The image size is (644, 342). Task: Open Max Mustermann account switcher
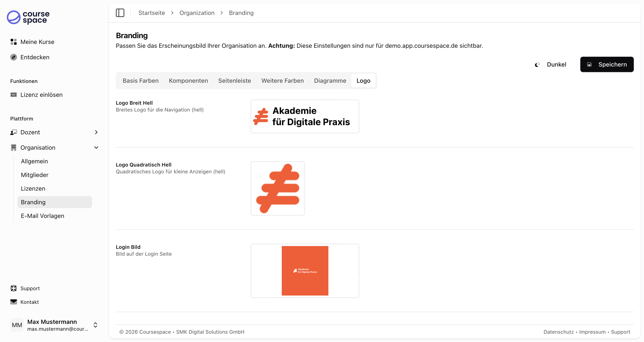click(x=95, y=325)
